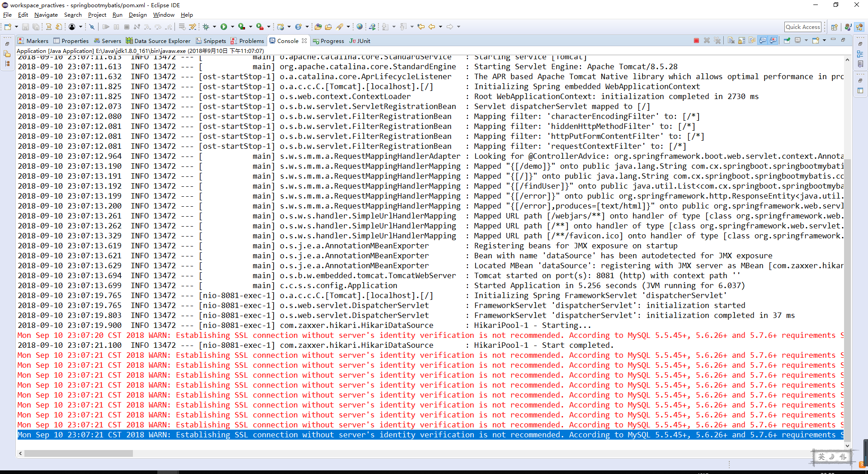
Task: Click Display Selected Console icon
Action: point(798,41)
